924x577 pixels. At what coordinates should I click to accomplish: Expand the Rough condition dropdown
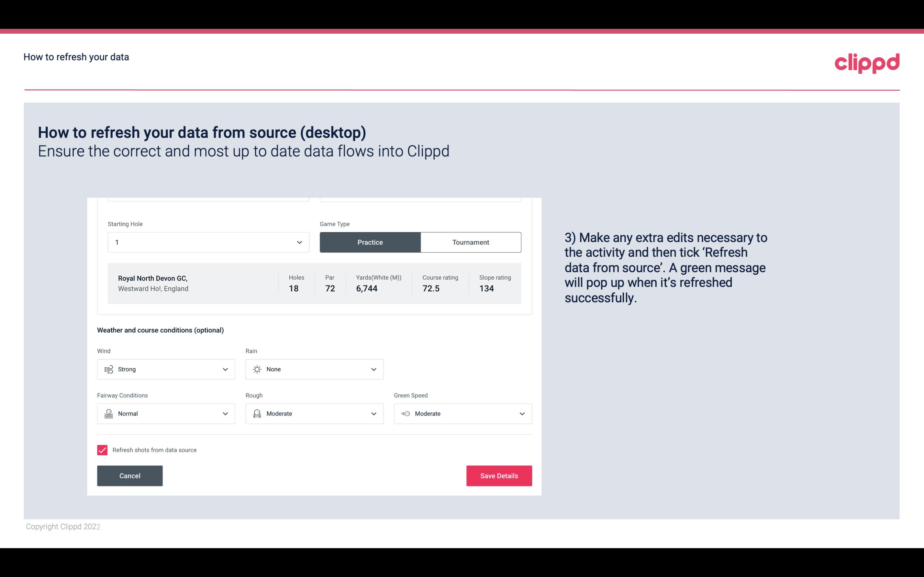(373, 414)
